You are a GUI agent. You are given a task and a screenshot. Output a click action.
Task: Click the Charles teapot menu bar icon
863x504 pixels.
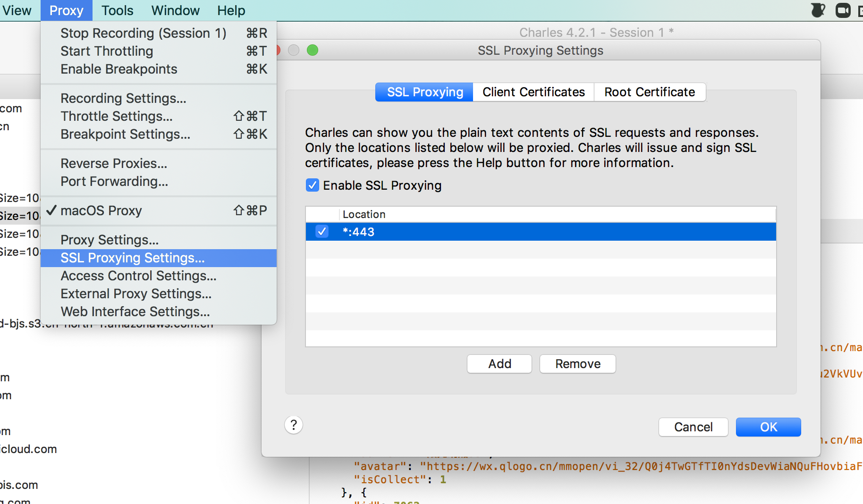click(818, 10)
